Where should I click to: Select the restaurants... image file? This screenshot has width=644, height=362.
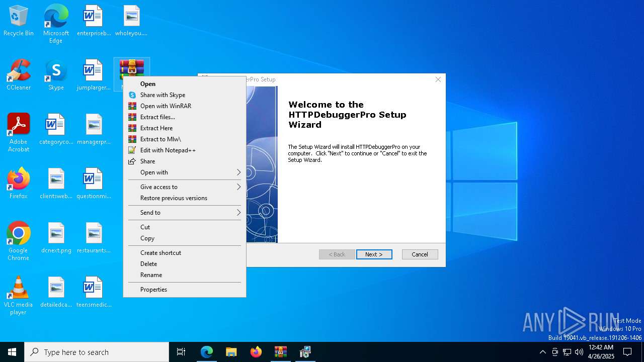tap(94, 238)
